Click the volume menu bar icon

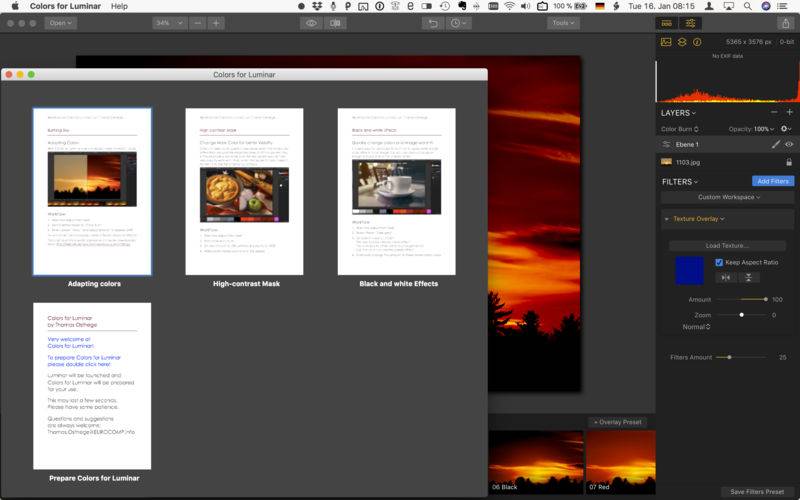pos(526,6)
